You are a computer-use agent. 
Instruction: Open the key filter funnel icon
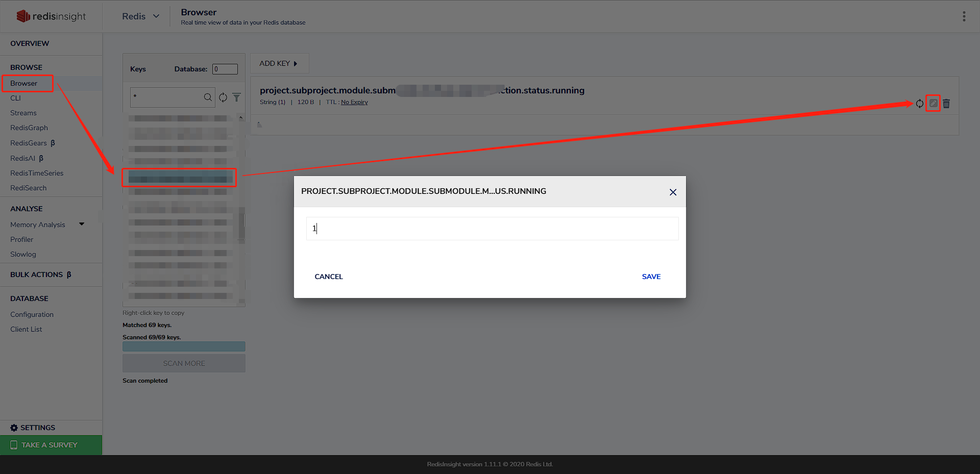pyautogui.click(x=236, y=97)
